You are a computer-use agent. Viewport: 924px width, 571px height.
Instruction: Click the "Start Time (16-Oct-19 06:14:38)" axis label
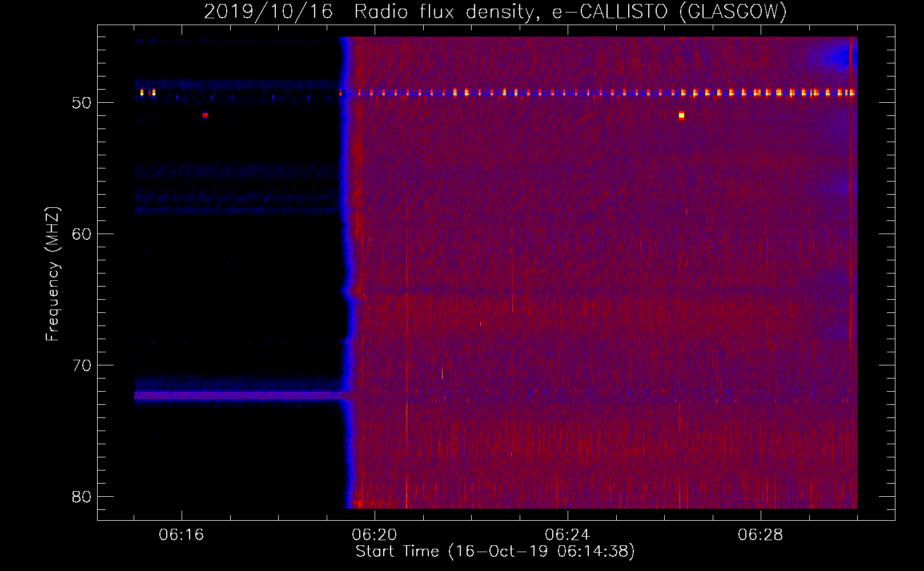coord(495,552)
